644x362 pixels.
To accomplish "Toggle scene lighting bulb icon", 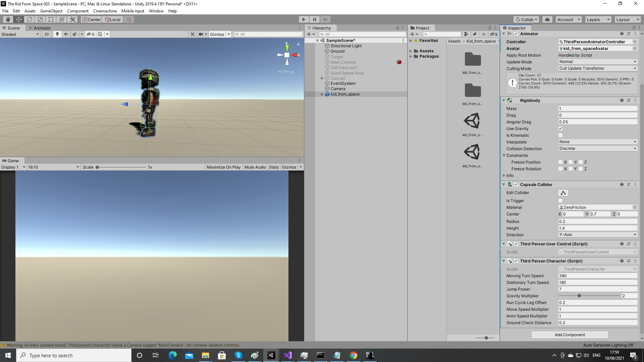I will click(x=57, y=34).
